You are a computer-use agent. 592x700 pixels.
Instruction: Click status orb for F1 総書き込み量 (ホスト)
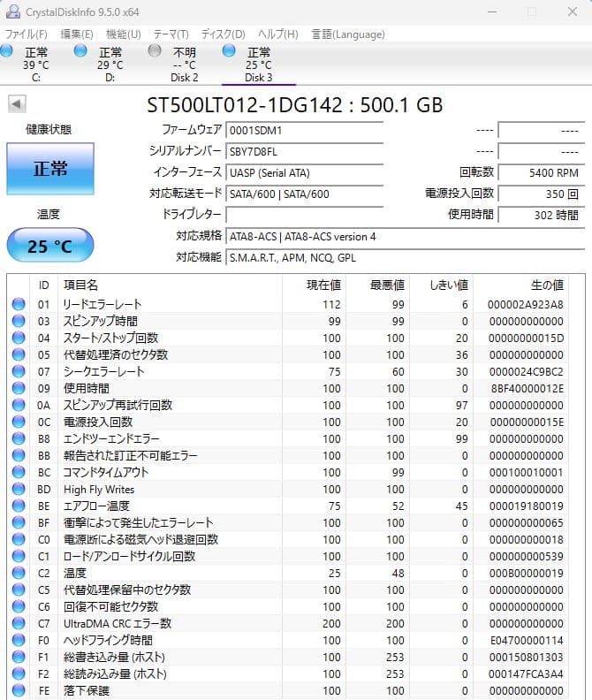coord(19,657)
